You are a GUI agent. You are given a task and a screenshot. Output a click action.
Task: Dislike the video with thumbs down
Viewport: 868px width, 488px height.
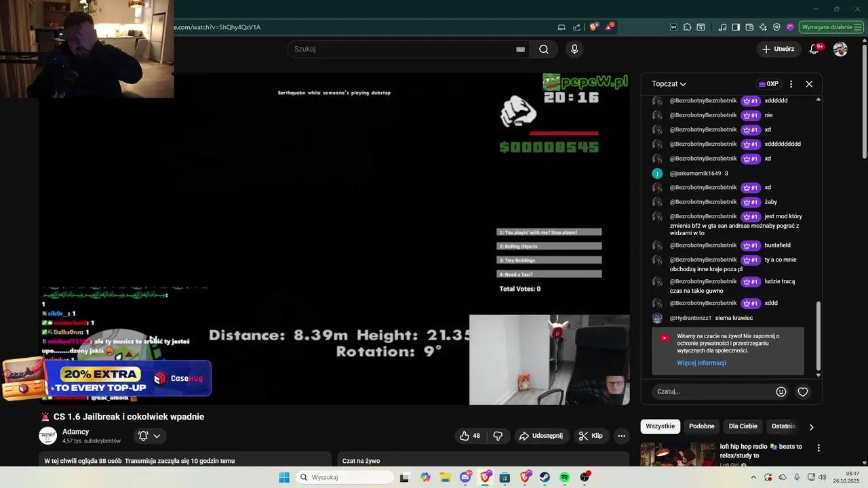498,436
